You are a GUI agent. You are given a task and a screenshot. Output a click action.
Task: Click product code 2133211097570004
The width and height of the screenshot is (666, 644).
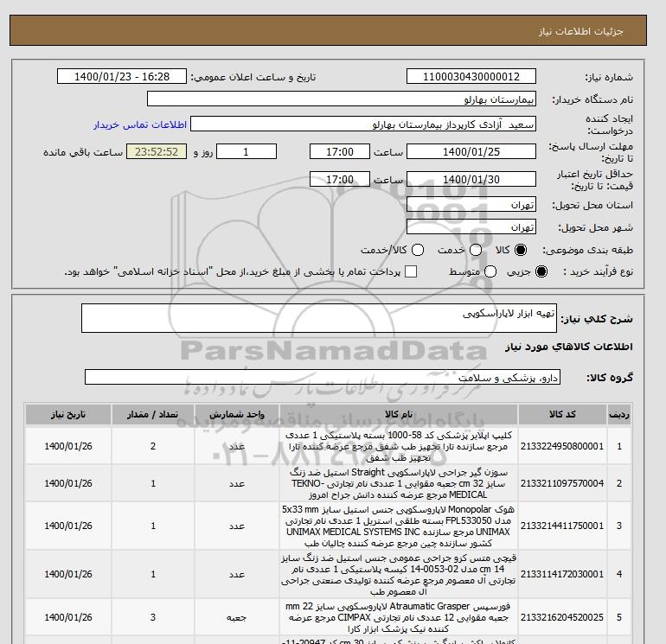[562, 483]
